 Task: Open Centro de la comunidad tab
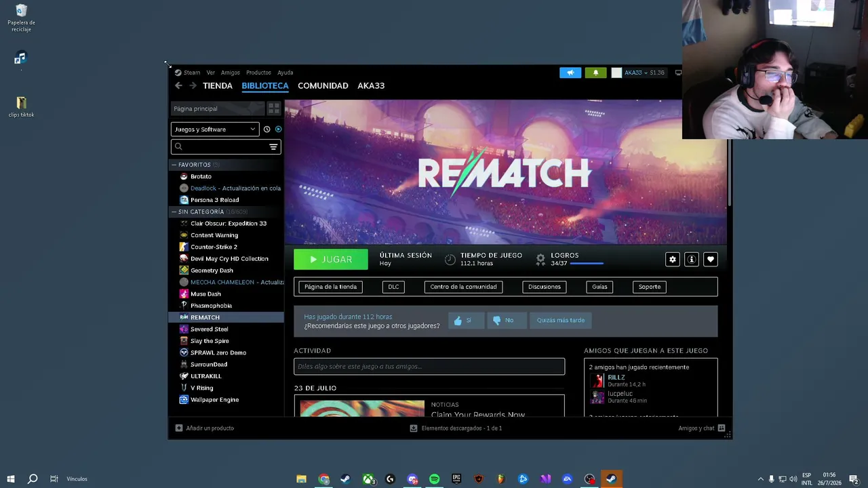pos(463,287)
